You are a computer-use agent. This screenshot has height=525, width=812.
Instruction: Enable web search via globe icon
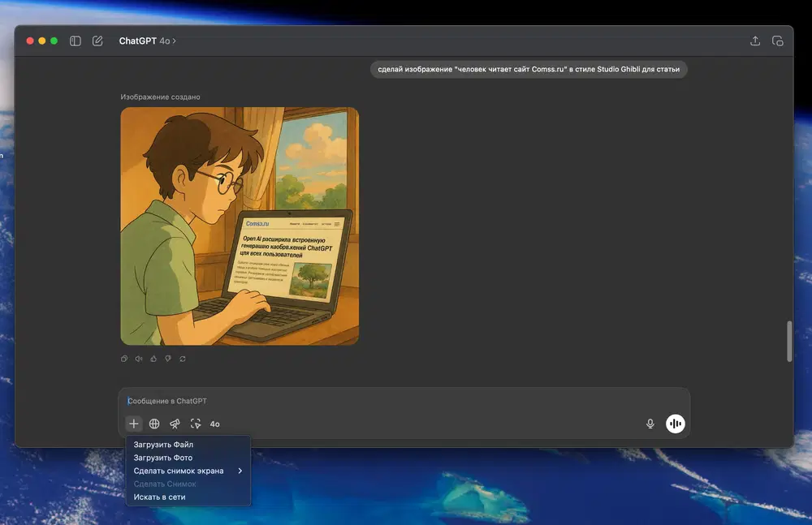tap(154, 424)
